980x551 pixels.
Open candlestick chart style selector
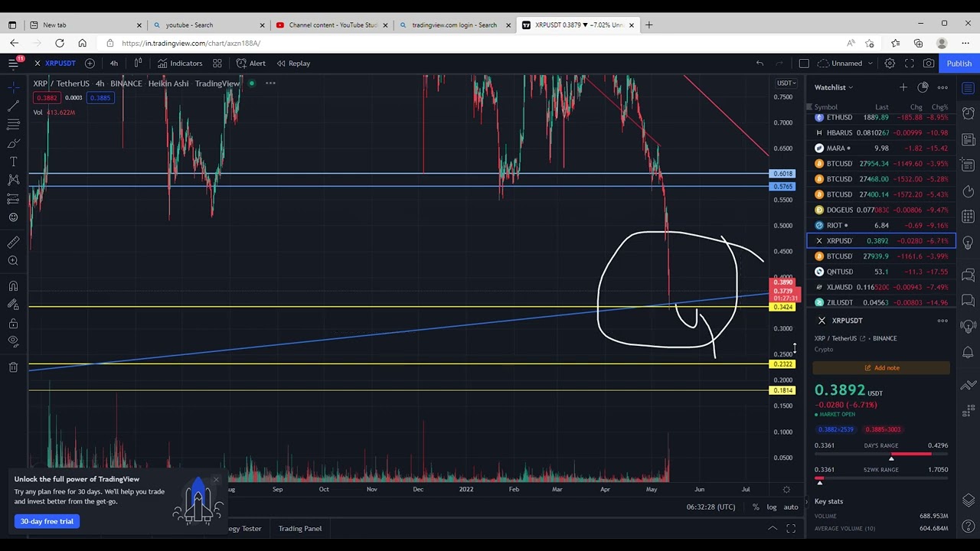(x=139, y=64)
